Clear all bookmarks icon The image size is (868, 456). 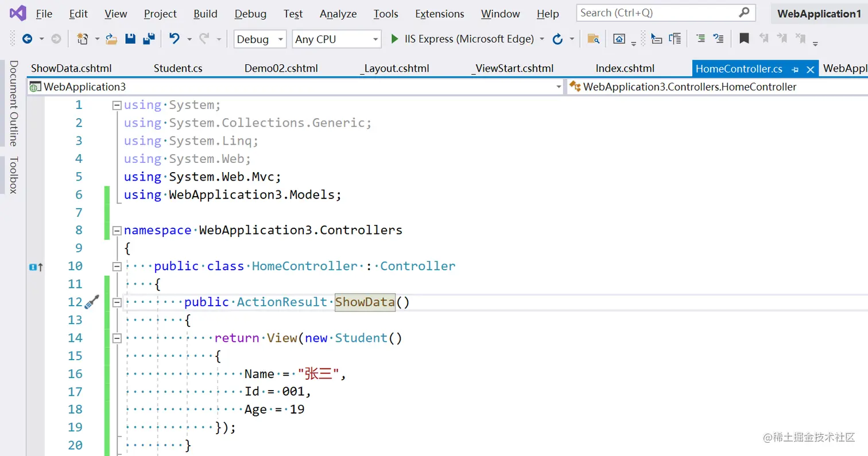(x=801, y=39)
